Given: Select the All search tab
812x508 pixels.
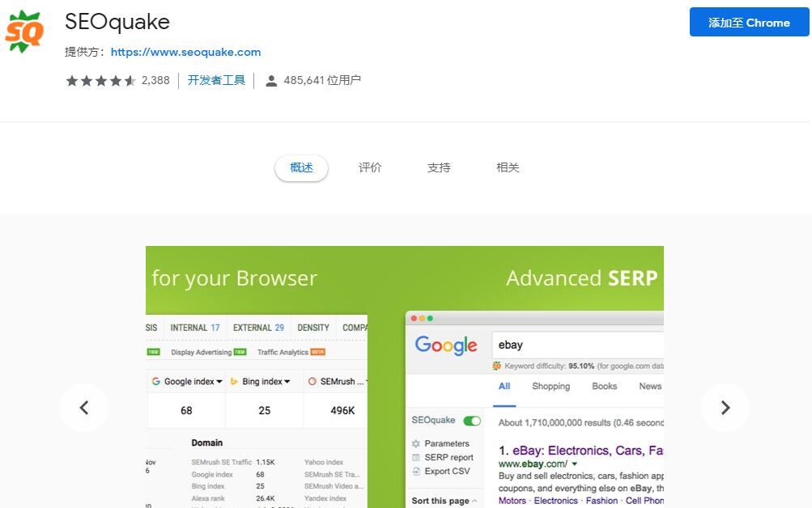Looking at the screenshot, I should (504, 386).
